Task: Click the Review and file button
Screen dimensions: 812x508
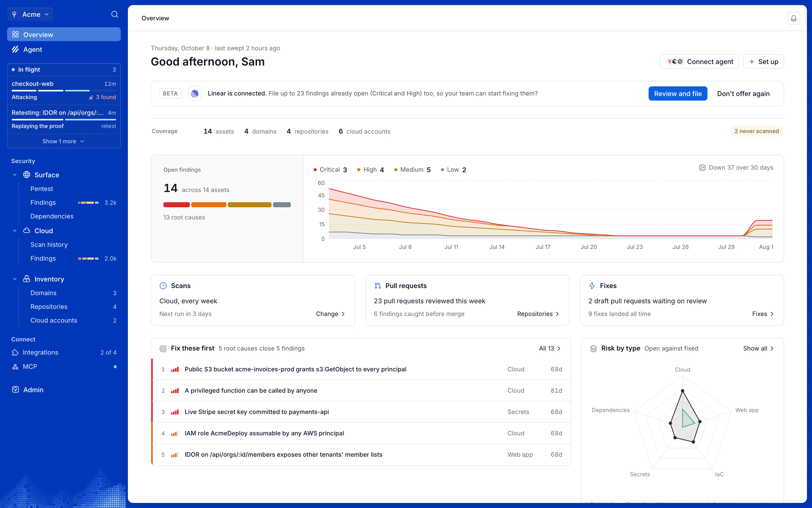Action: coord(678,93)
